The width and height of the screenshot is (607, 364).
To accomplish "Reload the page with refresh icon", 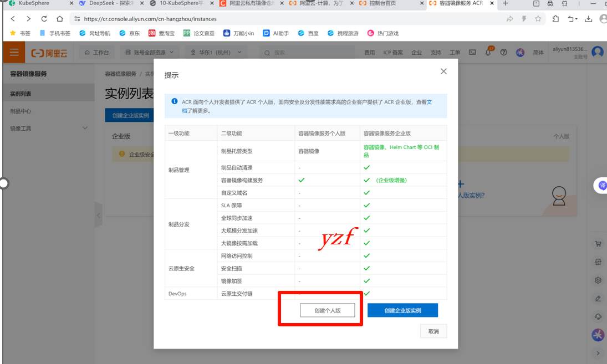I will [x=44, y=19].
